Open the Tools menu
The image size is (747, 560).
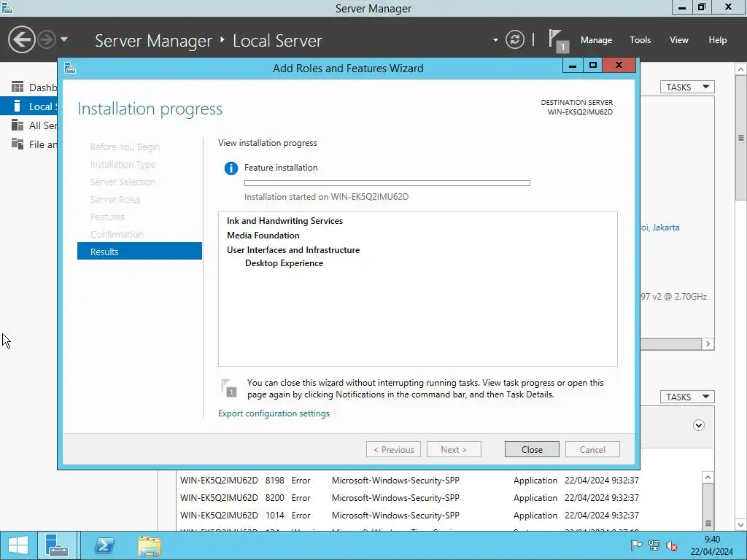click(x=640, y=40)
